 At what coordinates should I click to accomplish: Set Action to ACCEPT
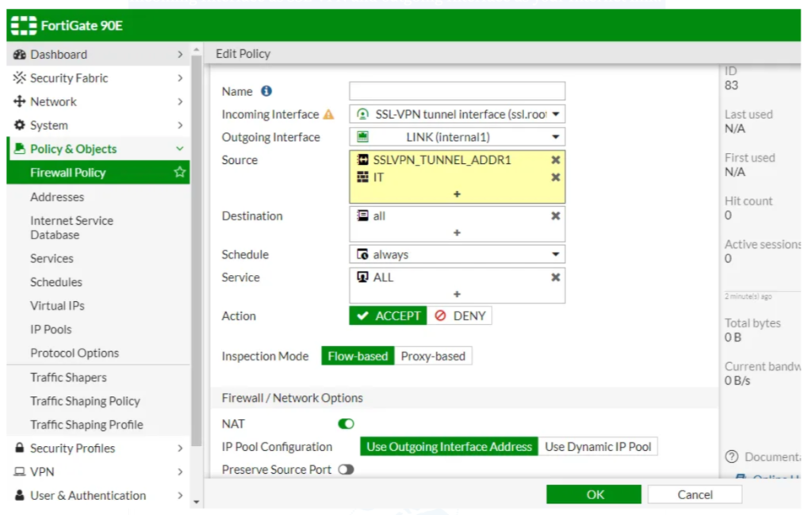388,315
